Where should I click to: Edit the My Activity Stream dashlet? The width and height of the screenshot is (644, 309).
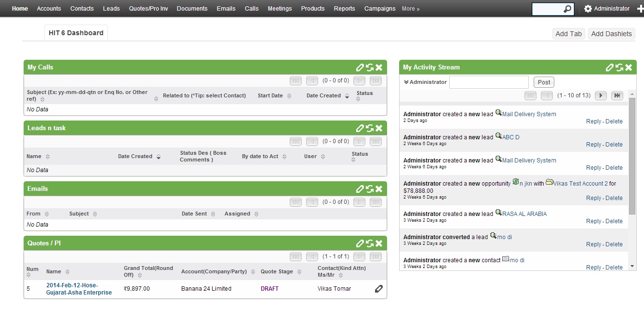coord(610,67)
